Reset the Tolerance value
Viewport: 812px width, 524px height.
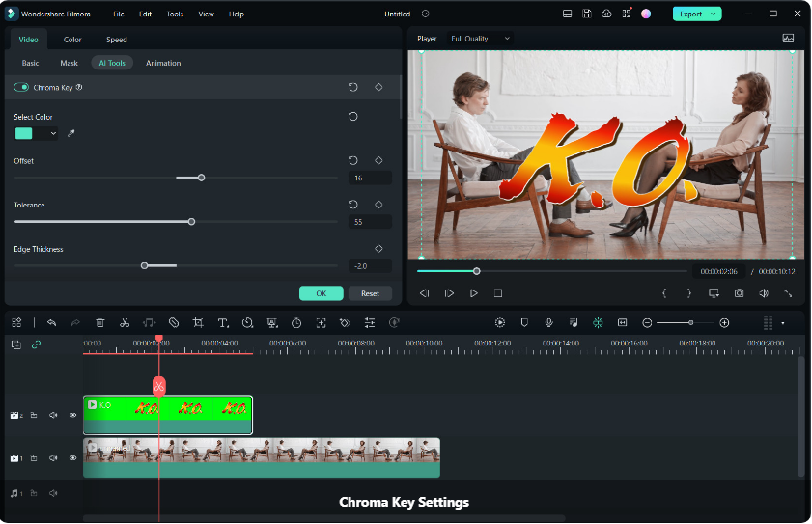pyautogui.click(x=353, y=205)
